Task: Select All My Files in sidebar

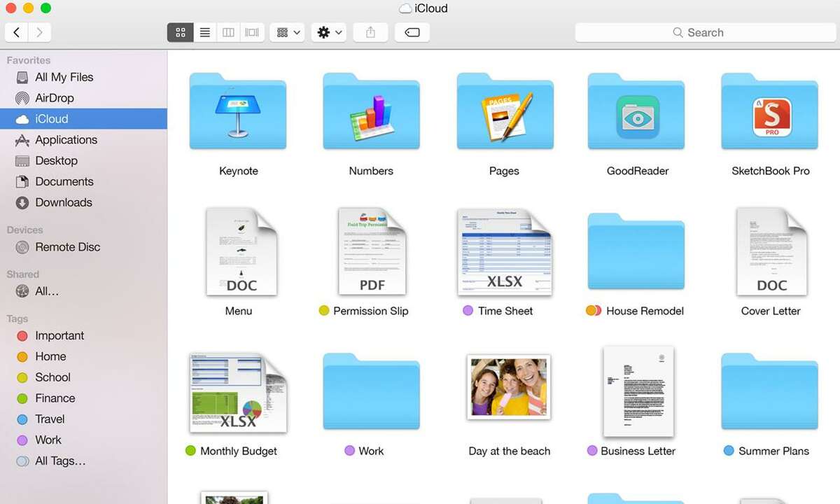Action: click(x=84, y=77)
